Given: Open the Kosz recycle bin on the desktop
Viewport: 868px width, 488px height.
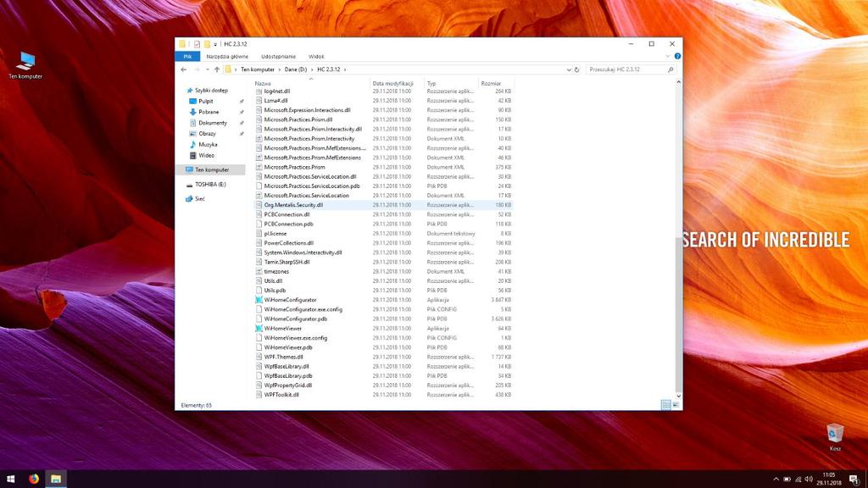Looking at the screenshot, I should click(x=835, y=438).
